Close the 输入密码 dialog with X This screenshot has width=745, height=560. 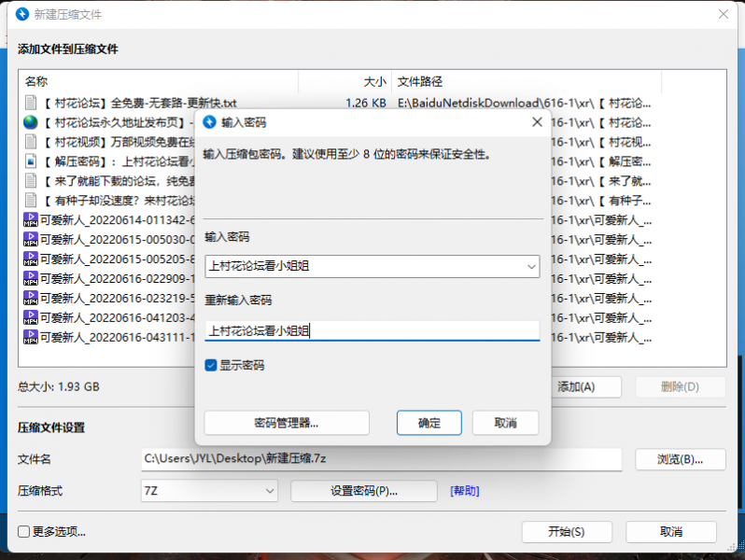pos(537,122)
